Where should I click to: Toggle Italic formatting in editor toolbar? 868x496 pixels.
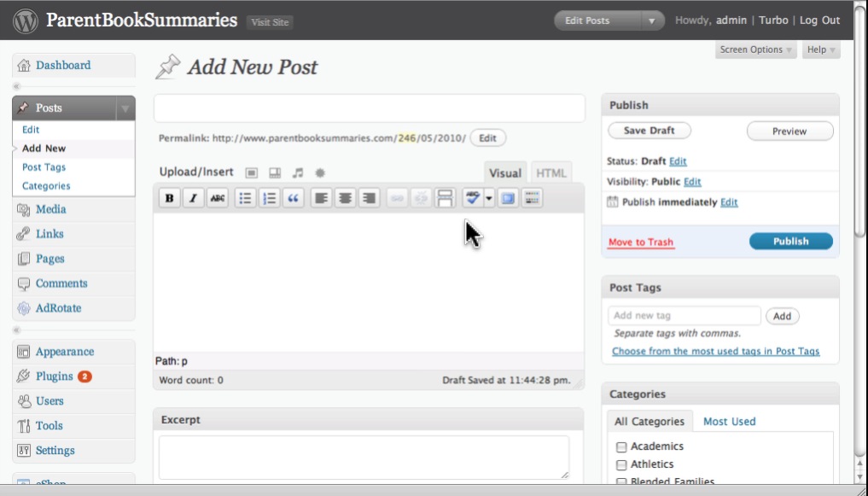coord(193,198)
